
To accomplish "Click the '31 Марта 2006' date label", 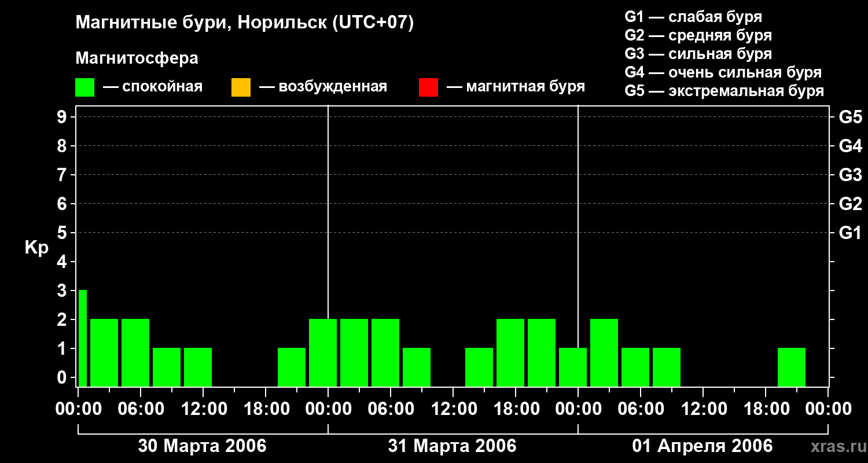I will tap(452, 446).
